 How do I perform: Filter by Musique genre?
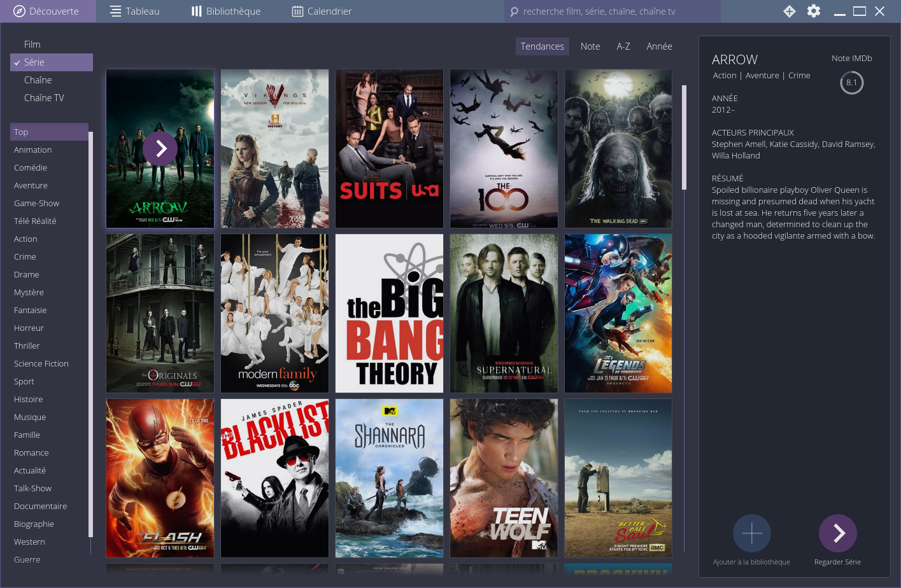click(x=49, y=417)
